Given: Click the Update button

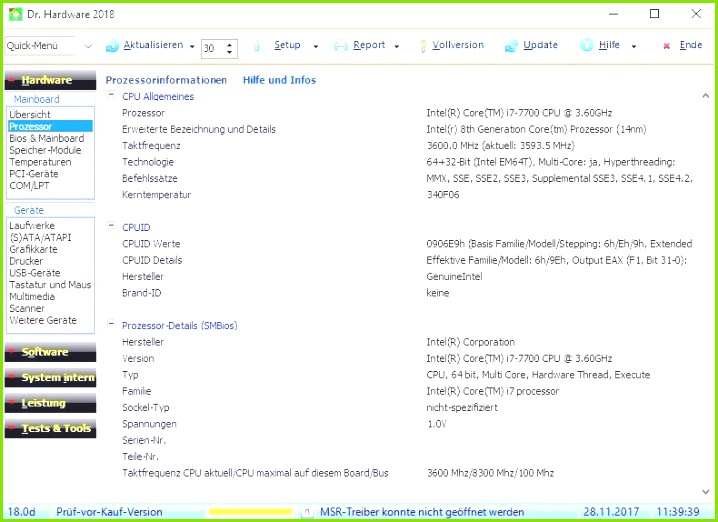Looking at the screenshot, I should [x=540, y=45].
